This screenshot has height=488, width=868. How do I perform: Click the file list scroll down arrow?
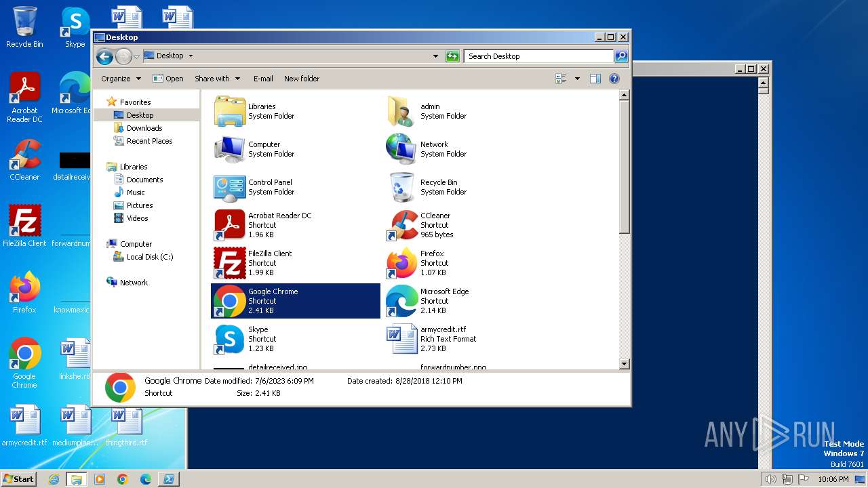coord(625,365)
